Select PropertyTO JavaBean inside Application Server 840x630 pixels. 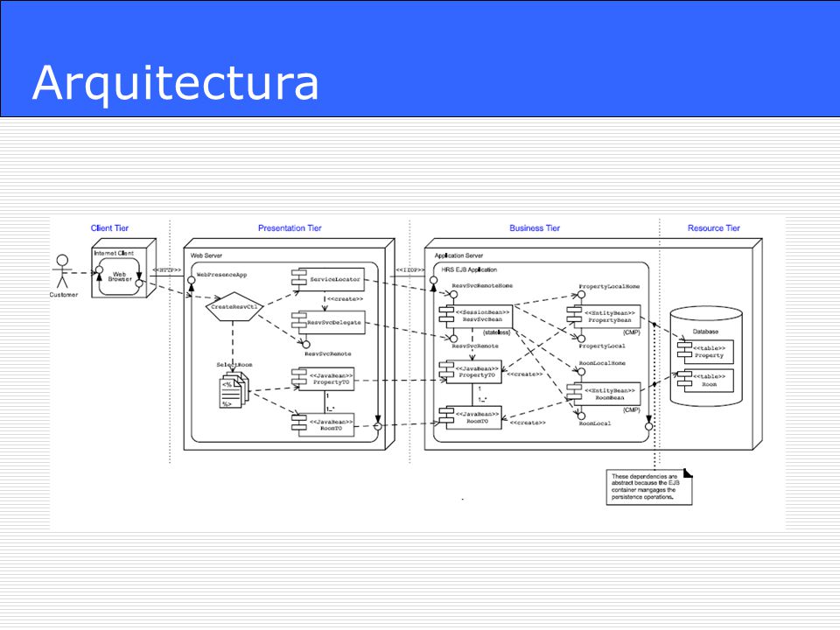point(471,372)
